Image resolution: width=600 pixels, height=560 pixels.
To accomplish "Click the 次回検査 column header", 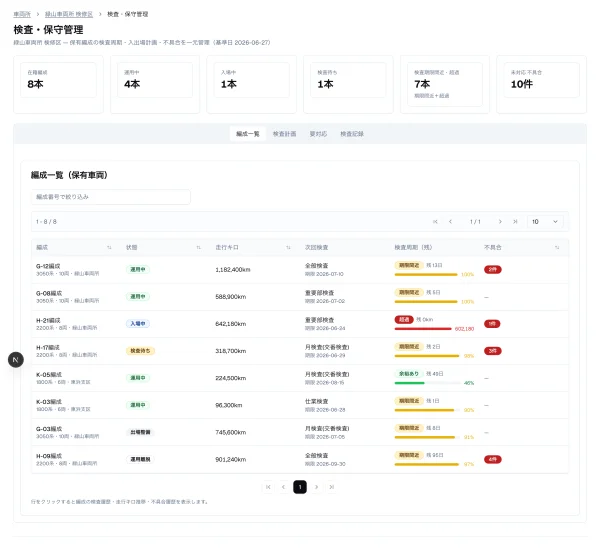I will coord(316,248).
